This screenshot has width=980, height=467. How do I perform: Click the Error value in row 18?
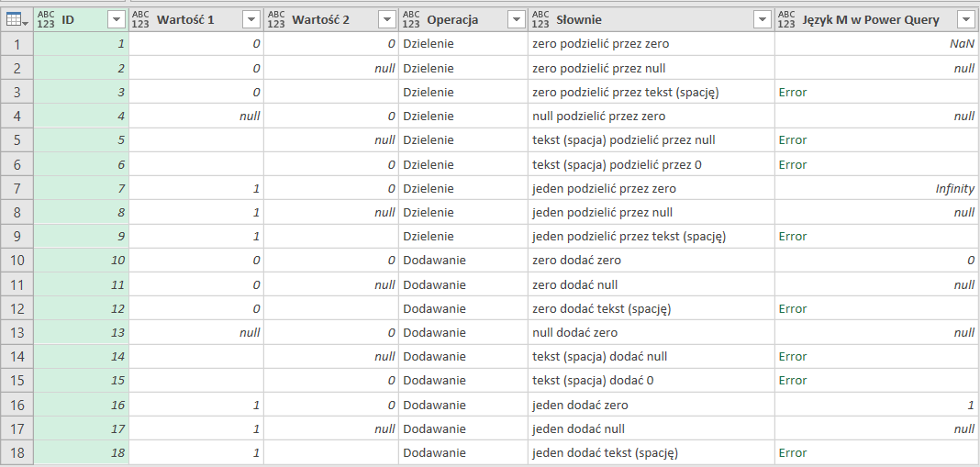792,452
